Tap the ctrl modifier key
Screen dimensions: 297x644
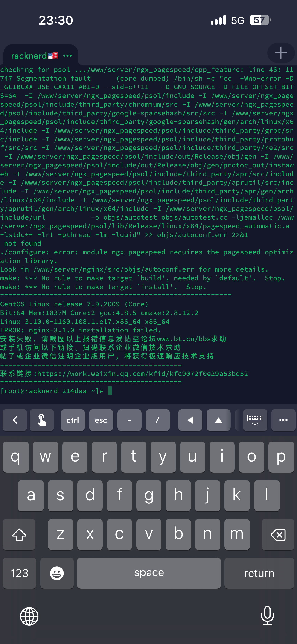coord(73,420)
